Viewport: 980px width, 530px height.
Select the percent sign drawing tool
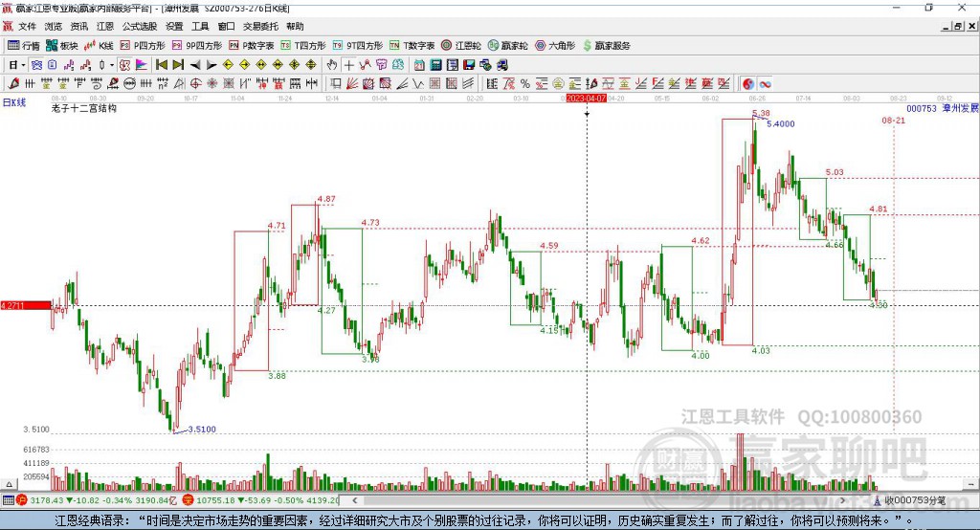coord(525,84)
